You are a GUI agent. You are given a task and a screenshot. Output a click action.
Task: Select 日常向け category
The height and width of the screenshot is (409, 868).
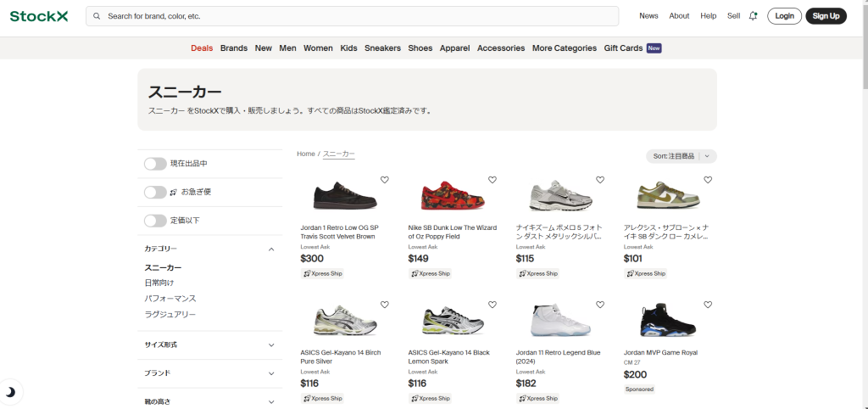click(159, 283)
